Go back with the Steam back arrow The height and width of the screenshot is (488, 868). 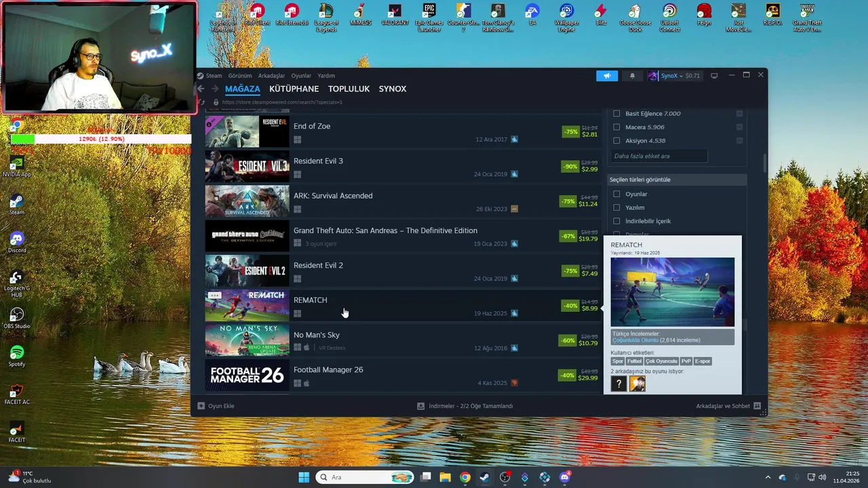pos(201,89)
